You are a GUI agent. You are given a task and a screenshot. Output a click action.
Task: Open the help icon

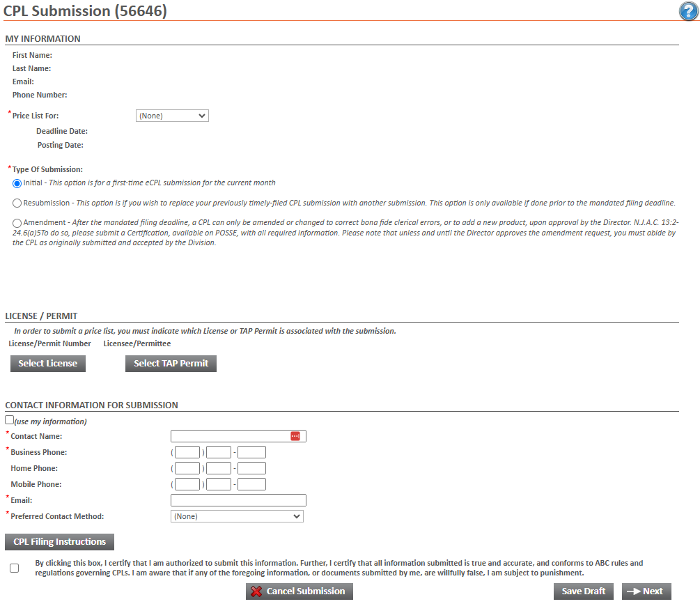(x=688, y=11)
